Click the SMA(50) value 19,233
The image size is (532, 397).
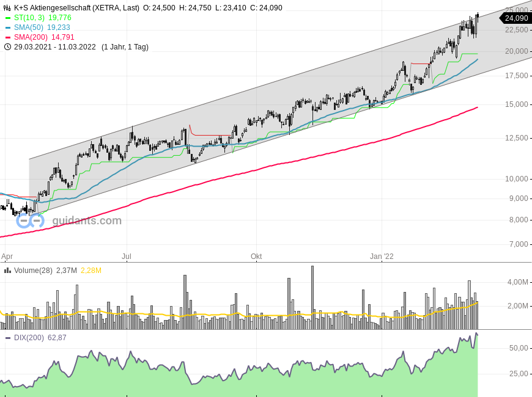point(59,27)
